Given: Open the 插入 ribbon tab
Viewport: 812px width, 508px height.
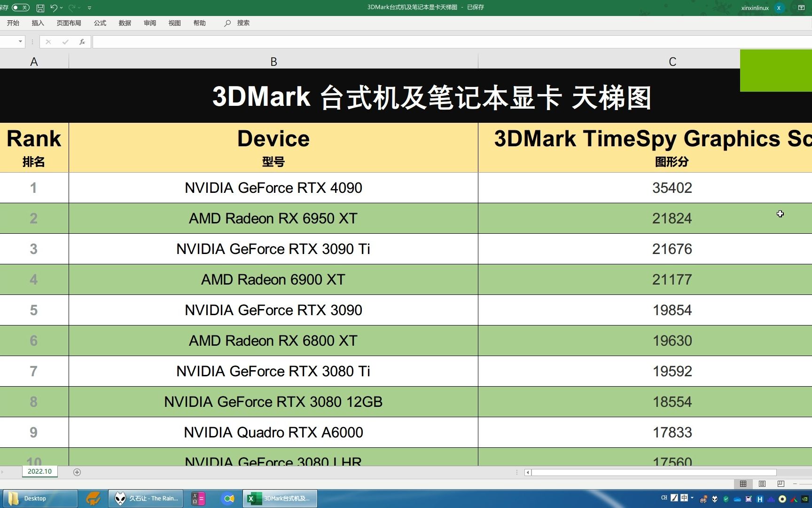Looking at the screenshot, I should coord(38,23).
